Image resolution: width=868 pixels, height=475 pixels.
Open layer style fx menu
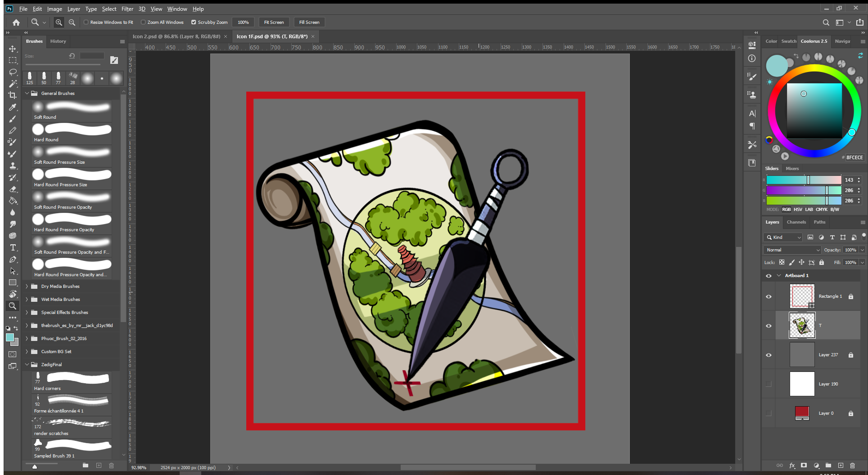click(x=792, y=466)
